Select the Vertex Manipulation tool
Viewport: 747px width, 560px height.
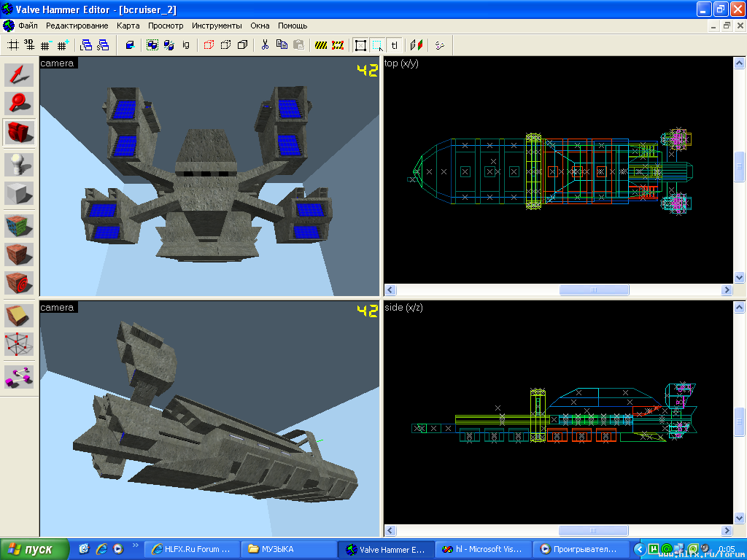click(x=19, y=343)
